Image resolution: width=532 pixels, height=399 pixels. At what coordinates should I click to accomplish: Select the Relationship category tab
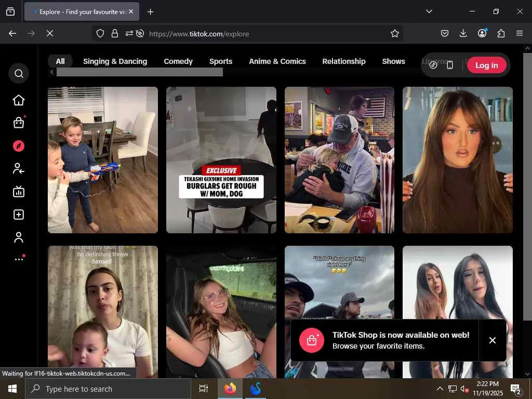click(344, 61)
